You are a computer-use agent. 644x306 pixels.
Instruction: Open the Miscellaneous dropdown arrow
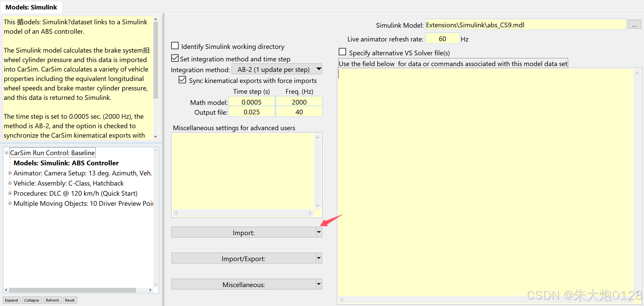[x=319, y=284]
